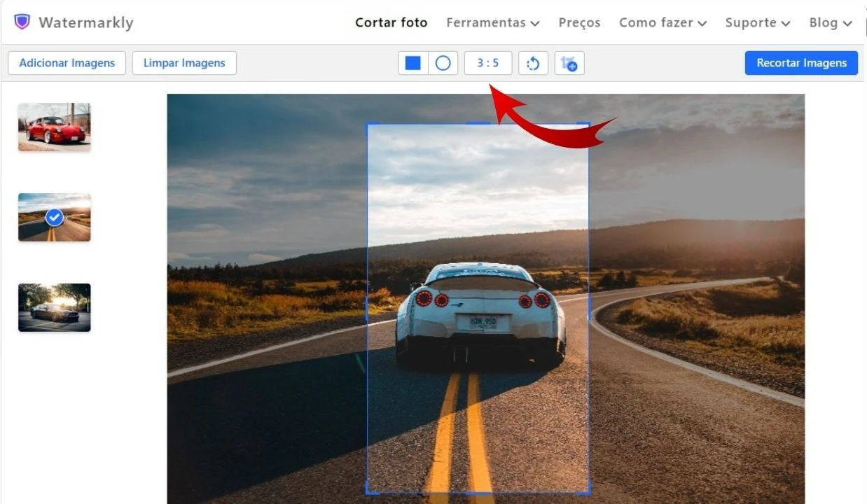Click Limpar Imagens to clear images
The image size is (867, 504).
point(184,62)
